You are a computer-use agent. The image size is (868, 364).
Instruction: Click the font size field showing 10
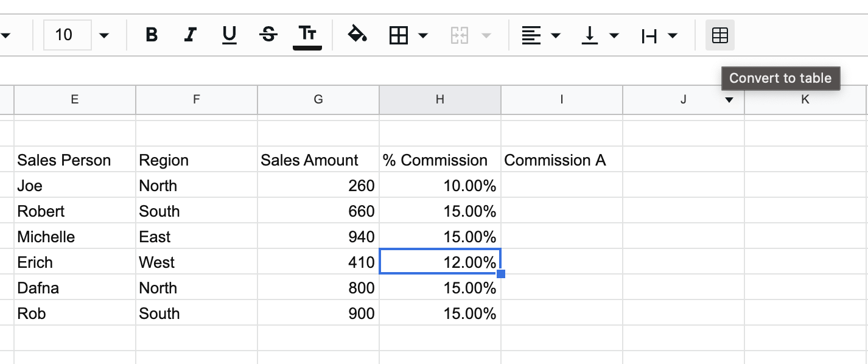point(66,35)
